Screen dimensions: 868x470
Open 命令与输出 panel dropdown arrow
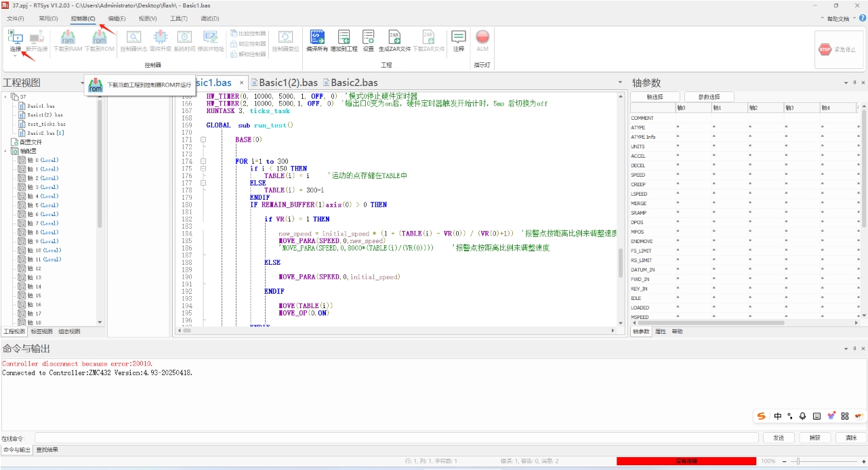tap(845, 349)
